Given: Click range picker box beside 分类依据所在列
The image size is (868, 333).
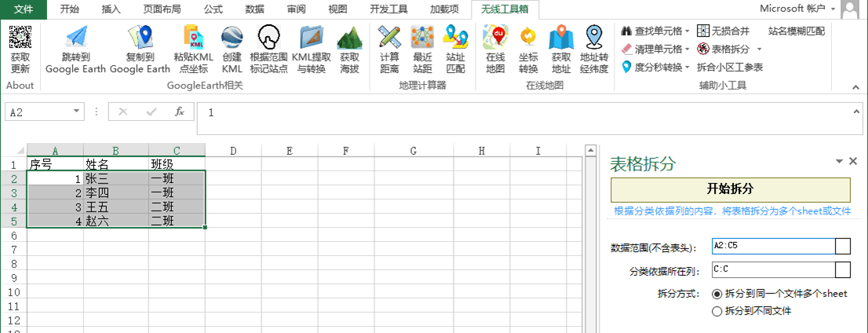Looking at the screenshot, I should (843, 270).
